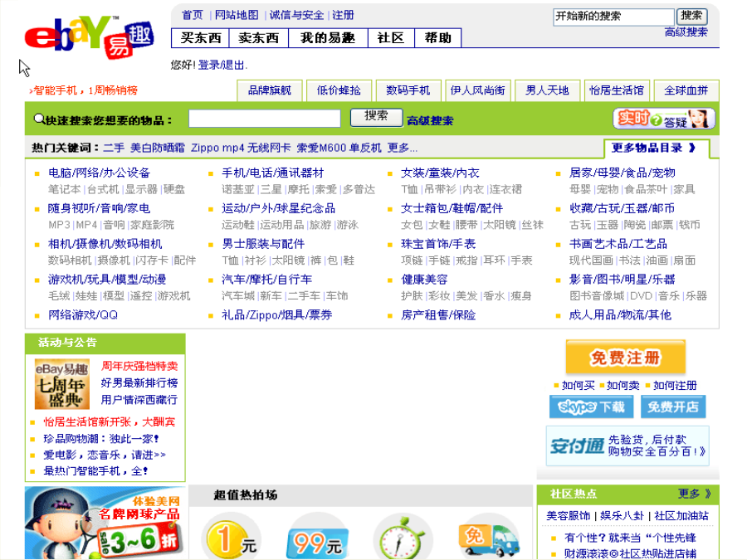Switch to the 品牌旗舰 tab
The image size is (747, 560).
[270, 90]
